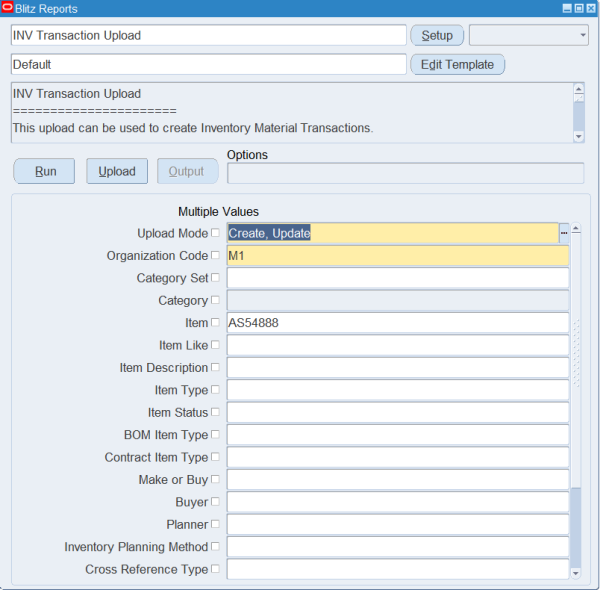The image size is (600, 590).
Task: Click the Contract Item Type input field
Action: click(398, 457)
